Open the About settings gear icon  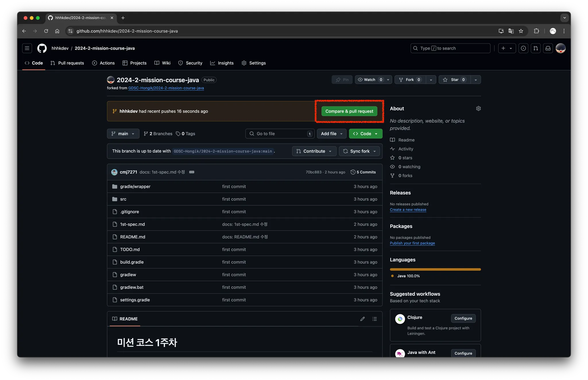coord(478,108)
